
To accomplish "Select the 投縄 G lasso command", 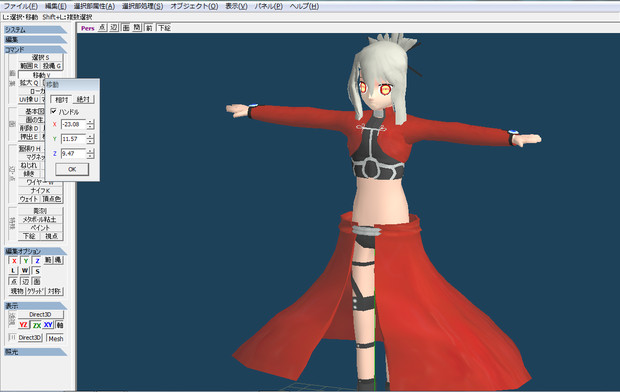I will pyautogui.click(x=52, y=66).
